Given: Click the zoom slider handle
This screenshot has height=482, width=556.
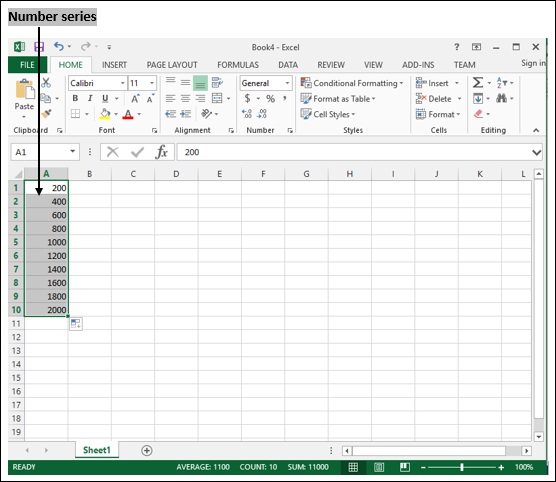Looking at the screenshot, I should coord(462,467).
